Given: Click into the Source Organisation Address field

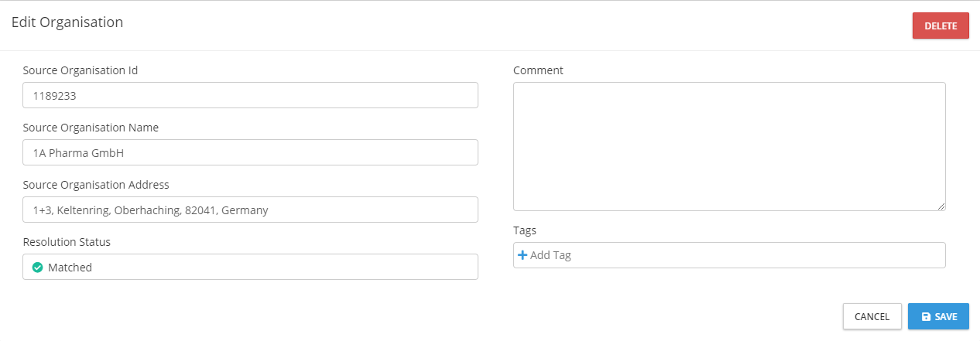Looking at the screenshot, I should [x=250, y=210].
